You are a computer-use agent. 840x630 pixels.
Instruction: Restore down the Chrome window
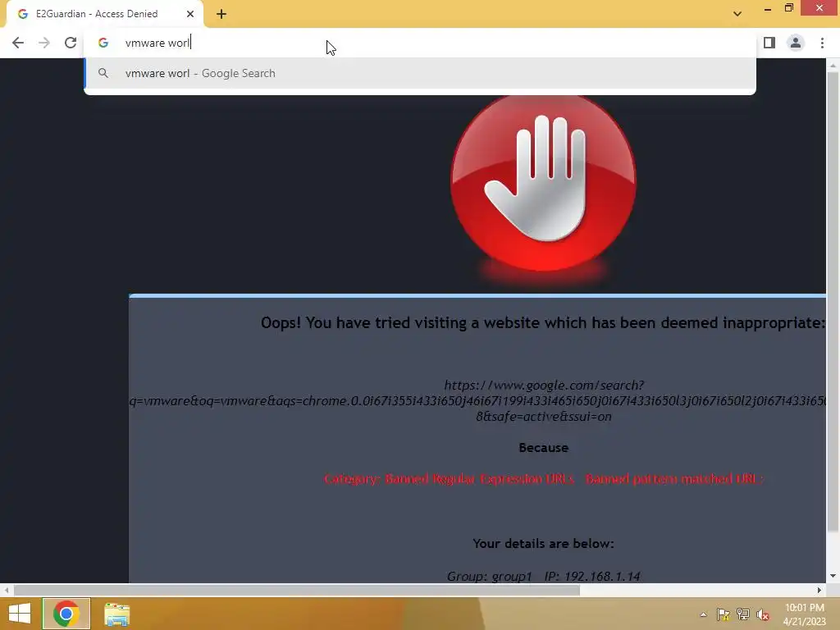click(x=788, y=8)
